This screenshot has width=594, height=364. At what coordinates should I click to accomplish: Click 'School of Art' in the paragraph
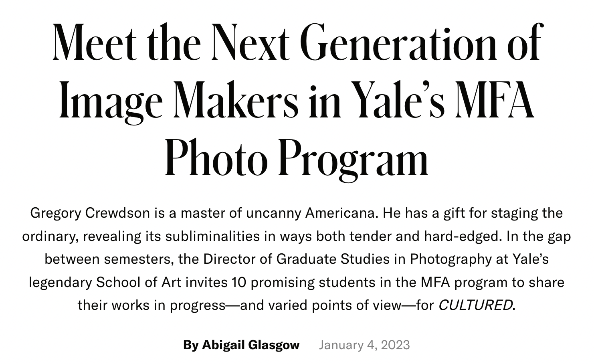click(138, 282)
